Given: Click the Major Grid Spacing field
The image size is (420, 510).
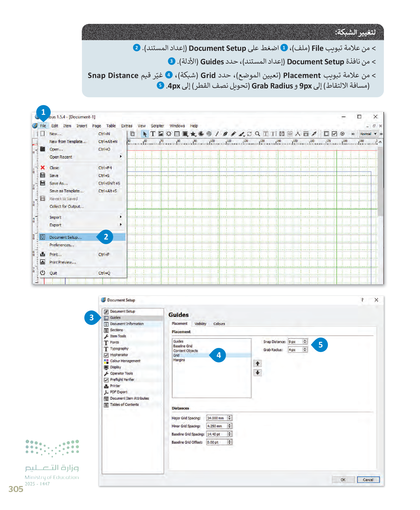Looking at the screenshot, I should [x=216, y=418].
